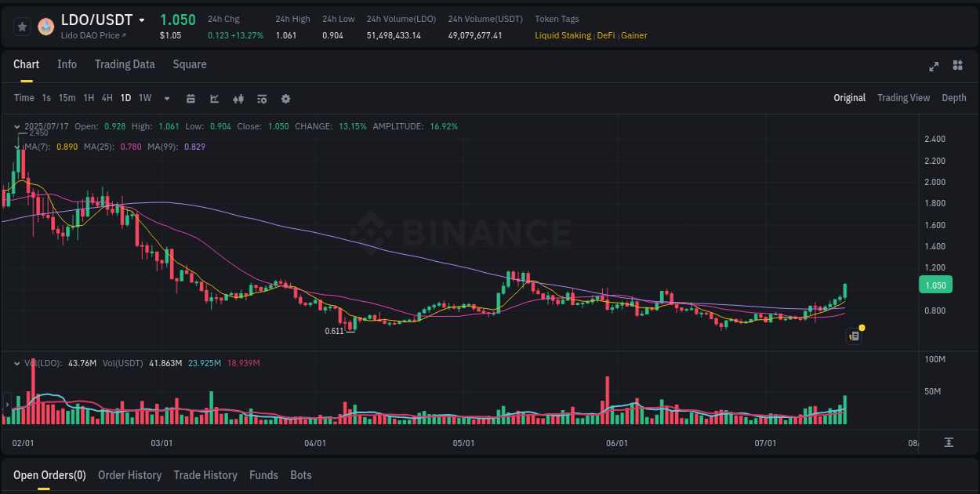Click the highlighted 1.050 price label
The image size is (980, 494).
[x=935, y=285]
